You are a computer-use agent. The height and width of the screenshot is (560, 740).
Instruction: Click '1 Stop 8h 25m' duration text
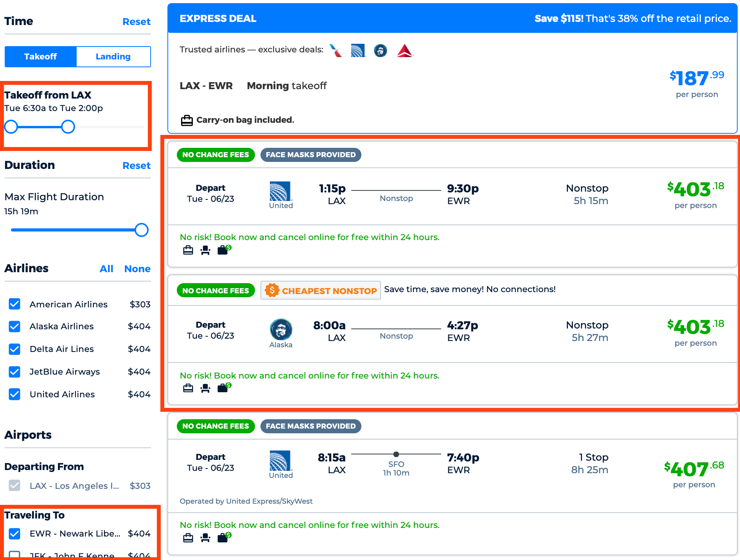[x=590, y=463]
